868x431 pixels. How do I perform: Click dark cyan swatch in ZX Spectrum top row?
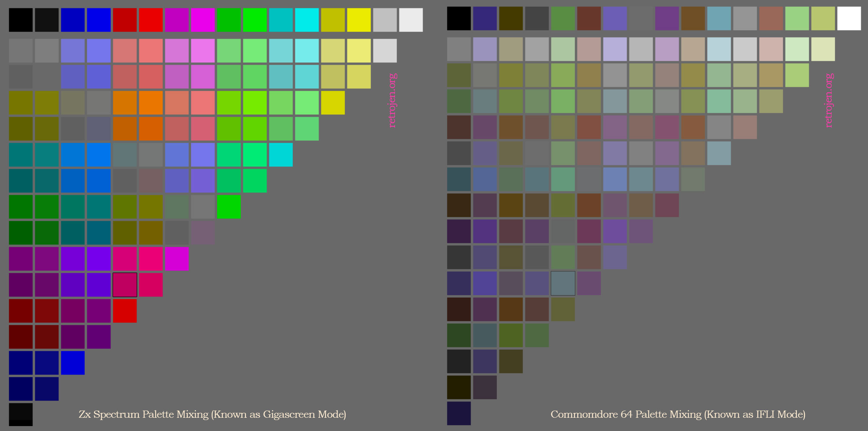pyautogui.click(x=281, y=20)
